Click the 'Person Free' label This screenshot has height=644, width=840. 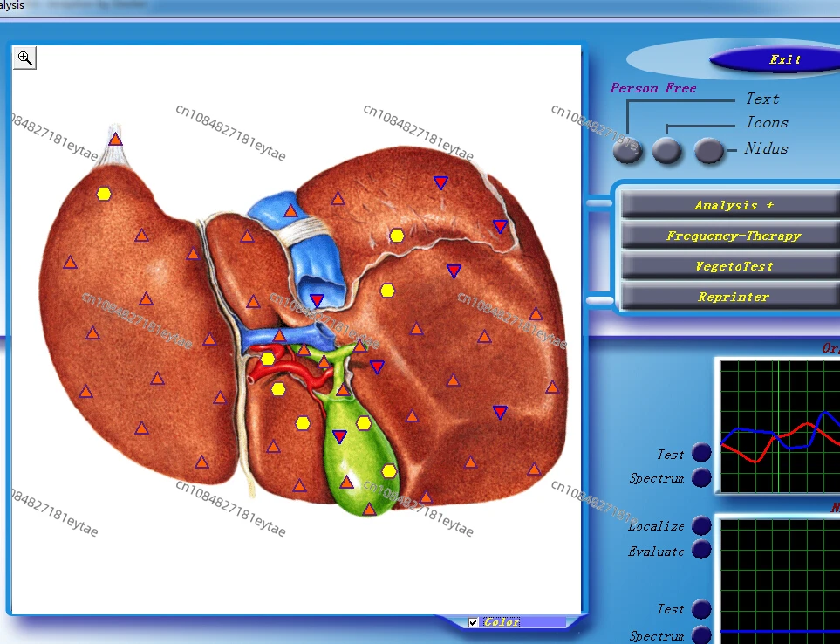pyautogui.click(x=653, y=88)
